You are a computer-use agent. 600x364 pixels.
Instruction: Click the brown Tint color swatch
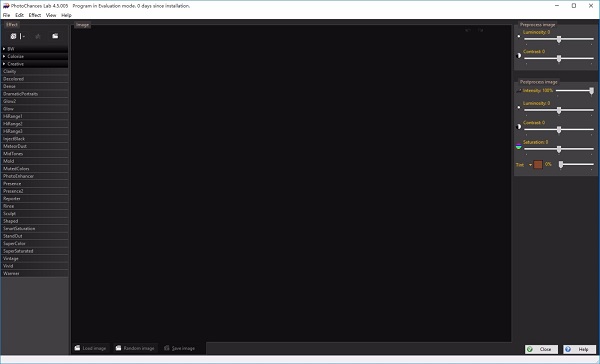tap(538, 165)
